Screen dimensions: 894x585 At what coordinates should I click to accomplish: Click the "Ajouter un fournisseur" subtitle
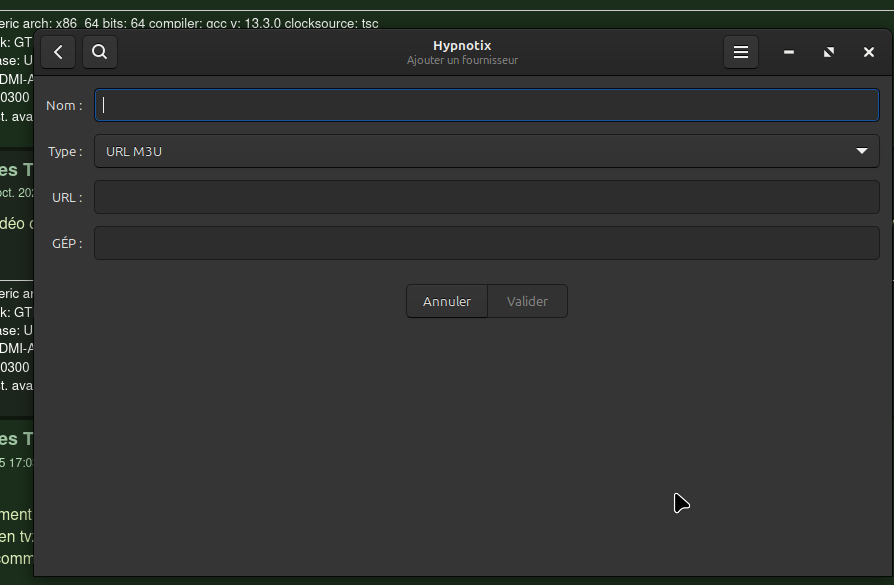[462, 60]
